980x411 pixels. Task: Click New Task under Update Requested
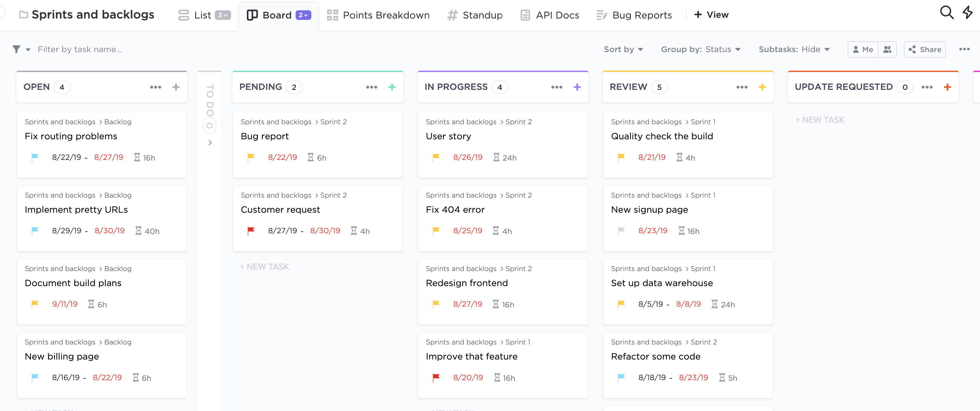pos(820,120)
